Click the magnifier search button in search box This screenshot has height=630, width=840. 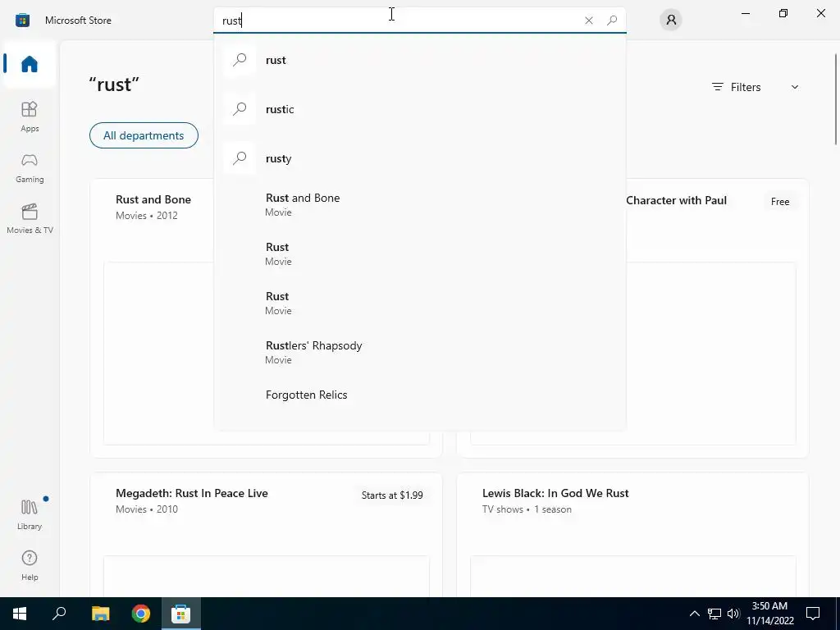click(612, 21)
